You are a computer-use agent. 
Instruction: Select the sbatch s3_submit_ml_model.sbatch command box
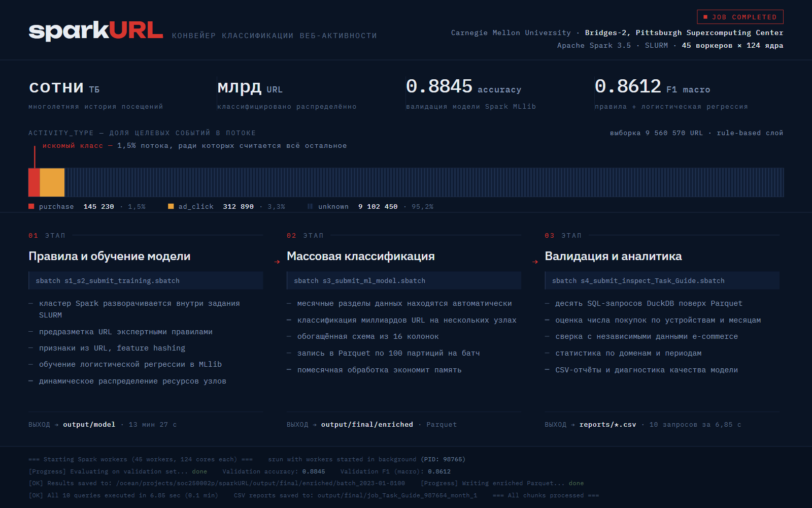click(x=404, y=280)
